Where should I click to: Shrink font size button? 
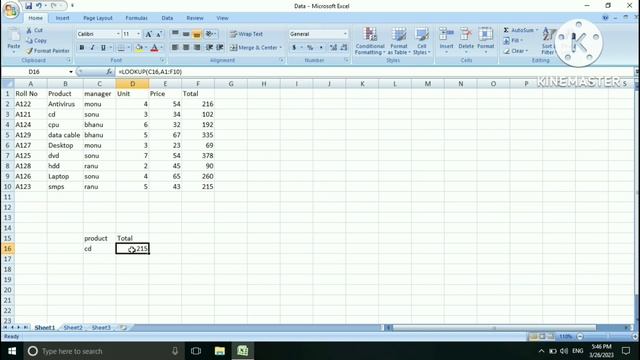[159, 34]
